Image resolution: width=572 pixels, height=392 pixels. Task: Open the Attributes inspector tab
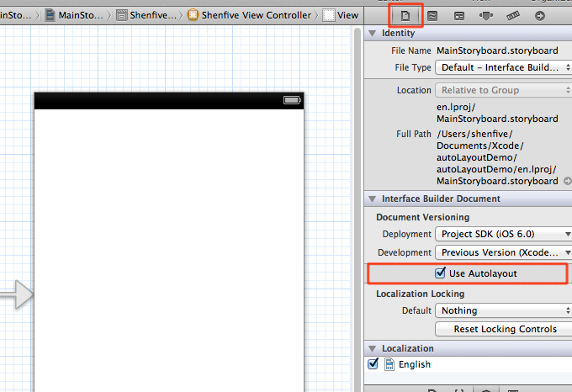(x=486, y=16)
